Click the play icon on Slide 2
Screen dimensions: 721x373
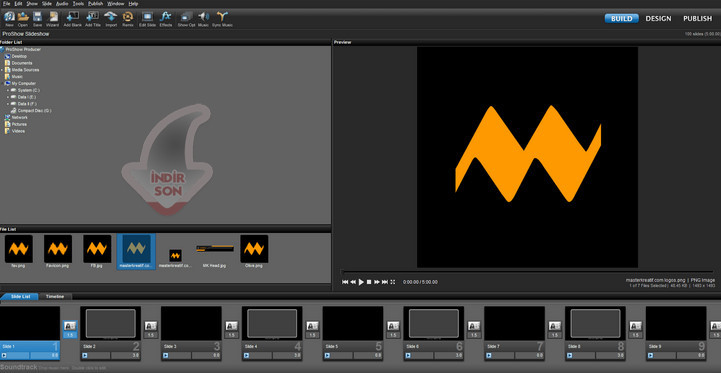click(x=85, y=355)
